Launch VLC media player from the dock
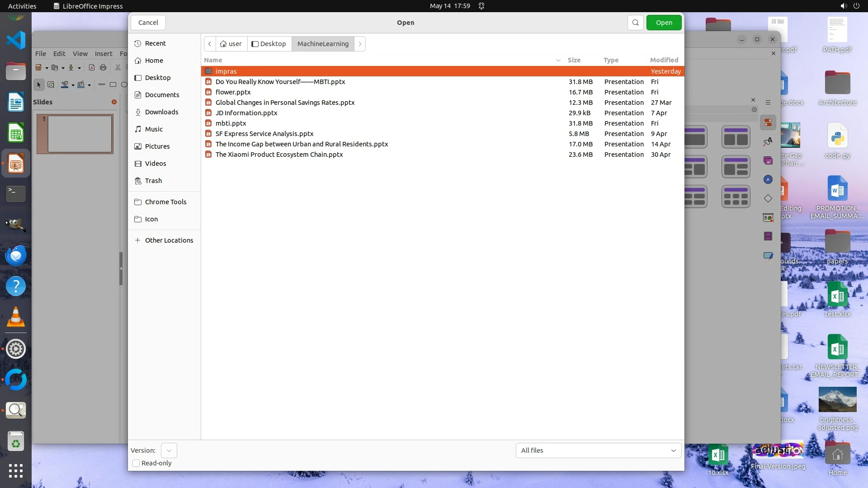Viewport: 868px width, 488px height. pos(16,317)
